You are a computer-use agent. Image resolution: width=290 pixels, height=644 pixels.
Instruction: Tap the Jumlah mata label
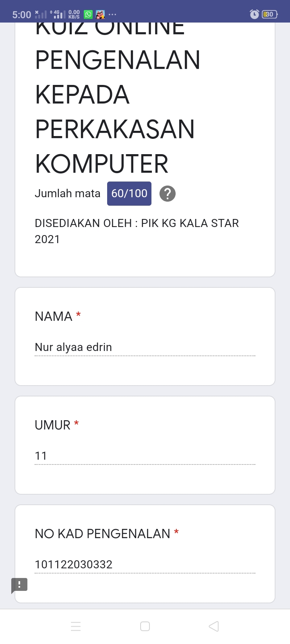tap(68, 194)
